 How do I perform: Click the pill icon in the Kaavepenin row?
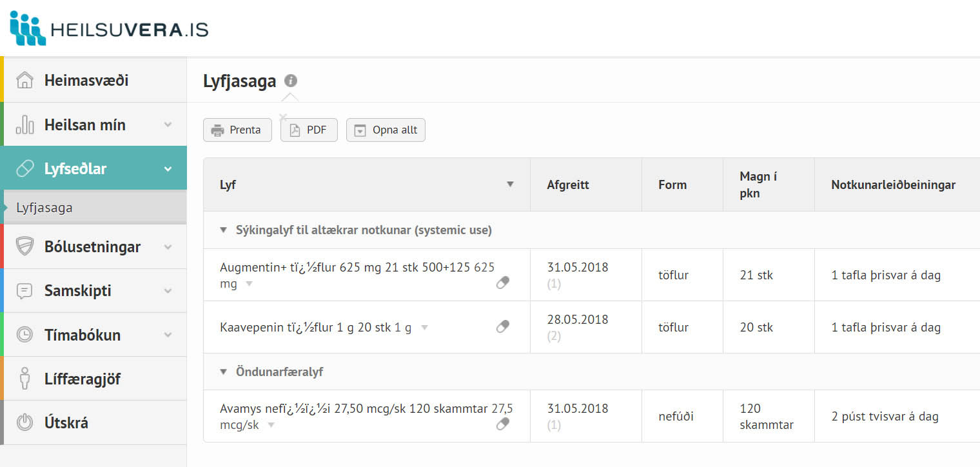coord(503,326)
